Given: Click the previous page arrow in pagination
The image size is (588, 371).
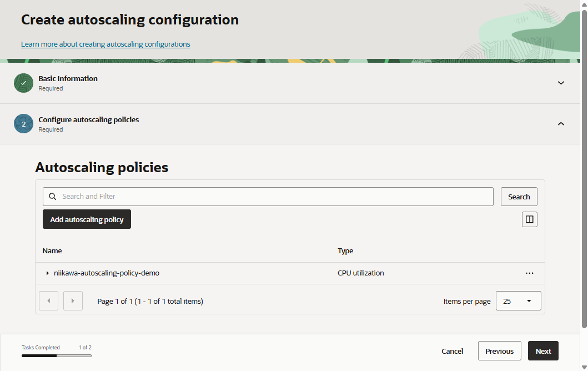Looking at the screenshot, I should (x=49, y=301).
